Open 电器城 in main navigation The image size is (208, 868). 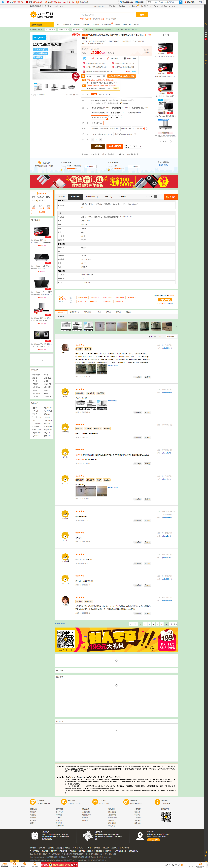coord(96,25)
